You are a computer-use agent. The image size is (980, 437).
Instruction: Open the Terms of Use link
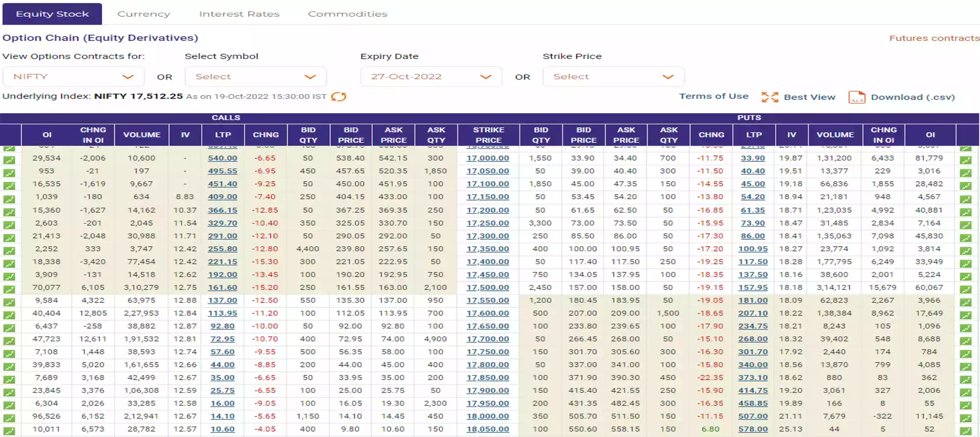[x=713, y=96]
